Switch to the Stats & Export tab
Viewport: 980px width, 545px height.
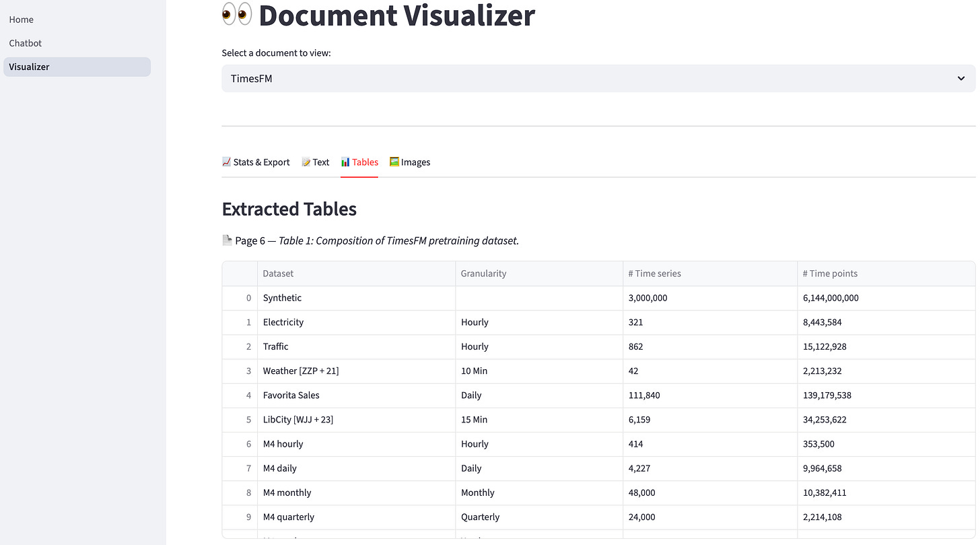[256, 162]
